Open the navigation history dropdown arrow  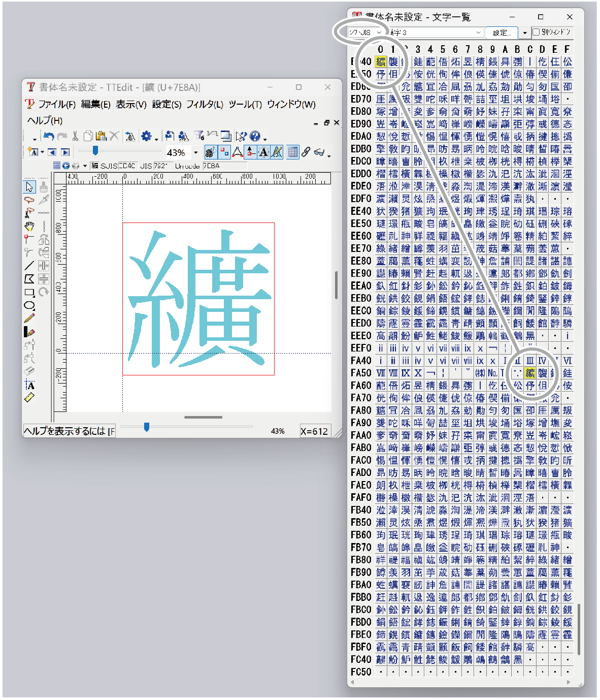click(x=85, y=166)
